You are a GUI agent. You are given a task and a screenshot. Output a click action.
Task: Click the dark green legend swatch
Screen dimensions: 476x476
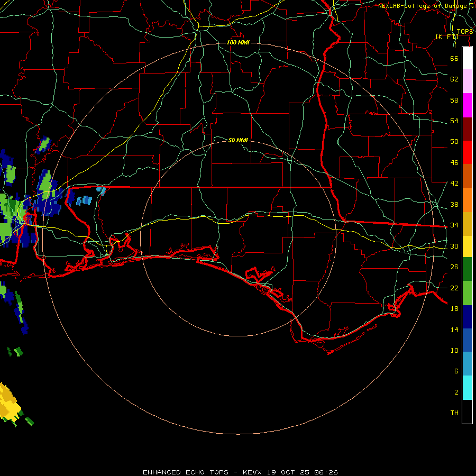tap(467, 269)
